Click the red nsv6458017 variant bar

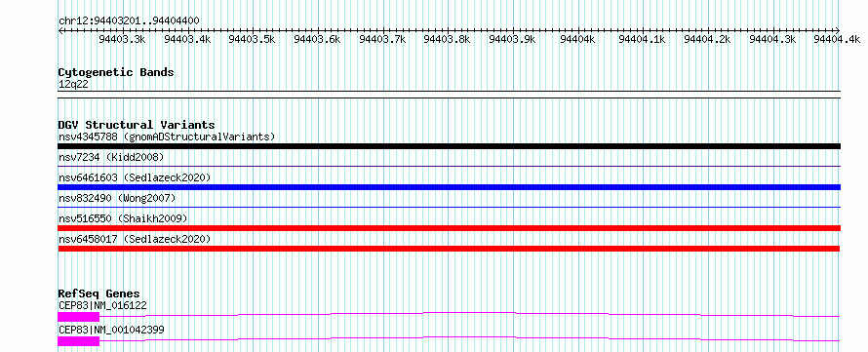point(449,249)
